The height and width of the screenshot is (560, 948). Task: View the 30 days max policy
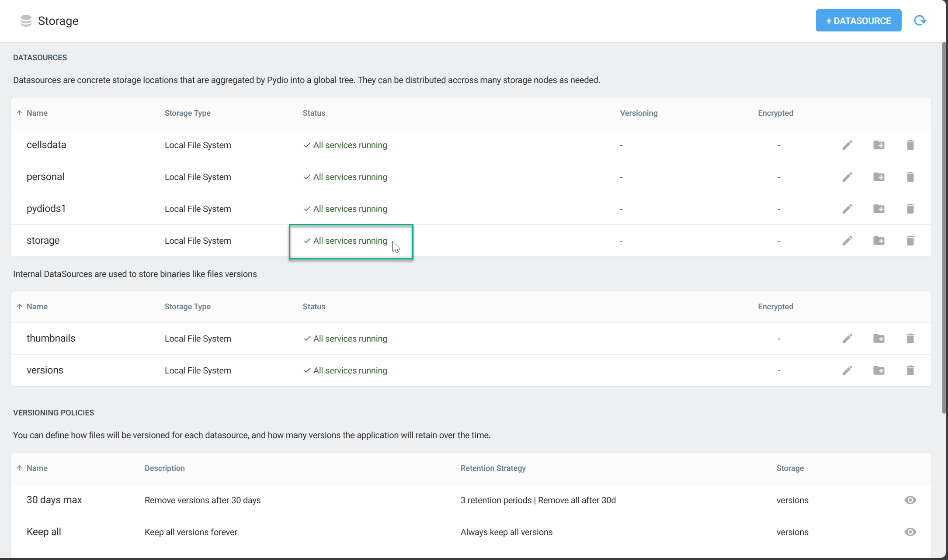click(910, 500)
